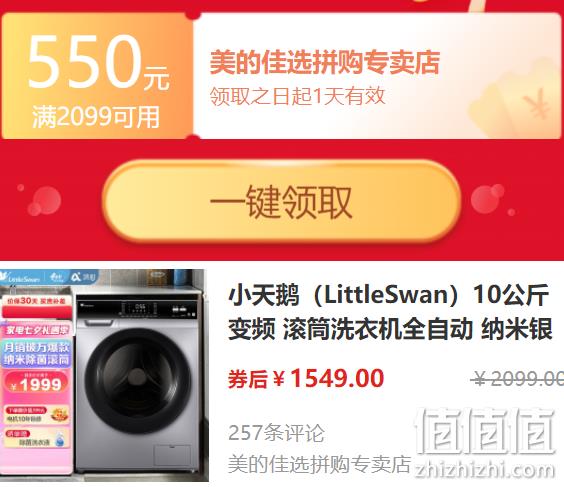Image resolution: width=564 pixels, height=487 pixels.
Task: Click the 一键领取 coupon claim button
Action: point(282,202)
